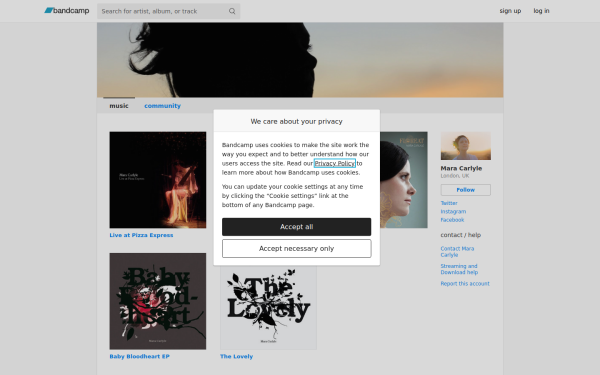Open the Privacy Policy link

(x=335, y=163)
